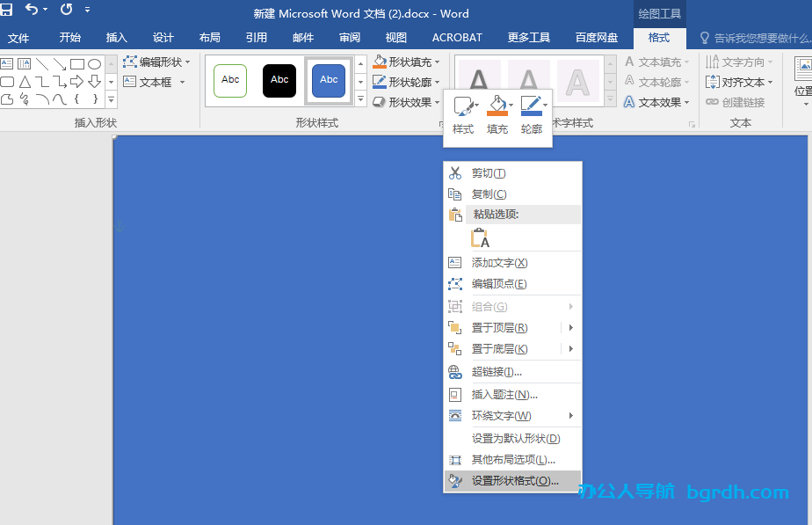Switch to the 邮件 tab
The image size is (812, 525).
click(303, 38)
